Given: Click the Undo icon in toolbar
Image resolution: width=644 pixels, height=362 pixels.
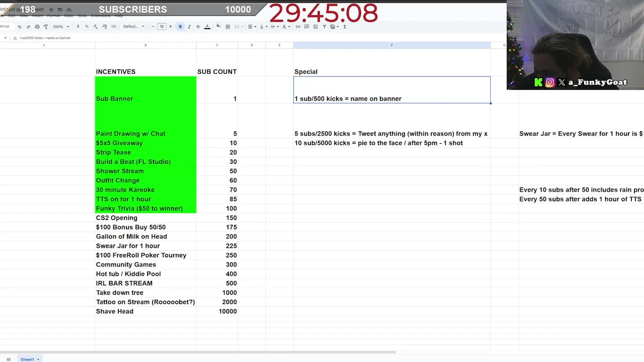Looking at the screenshot, I should (x=20, y=27).
